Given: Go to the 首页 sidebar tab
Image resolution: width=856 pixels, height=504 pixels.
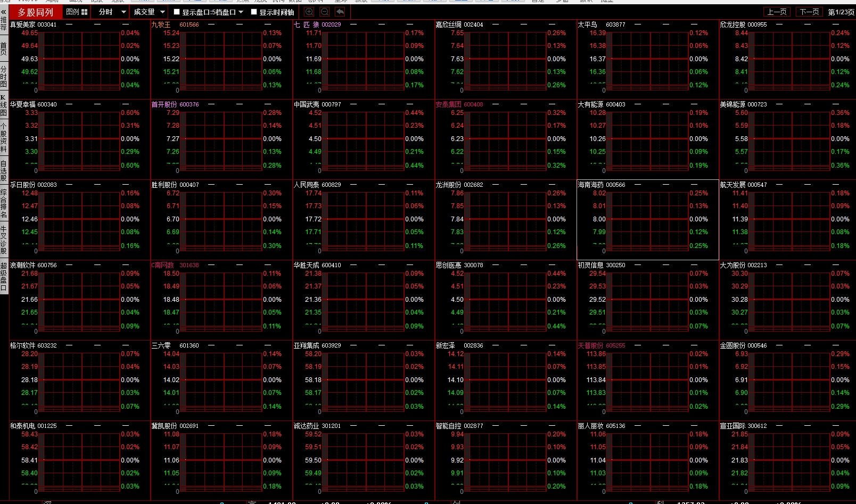Looking at the screenshot, I should point(4,48).
